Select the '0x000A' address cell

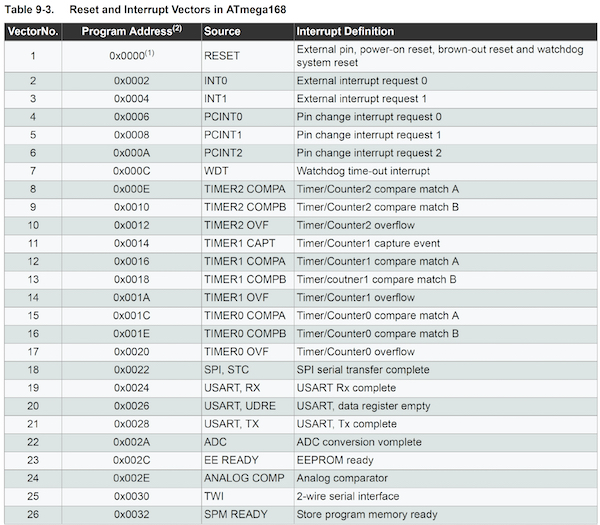(x=132, y=153)
